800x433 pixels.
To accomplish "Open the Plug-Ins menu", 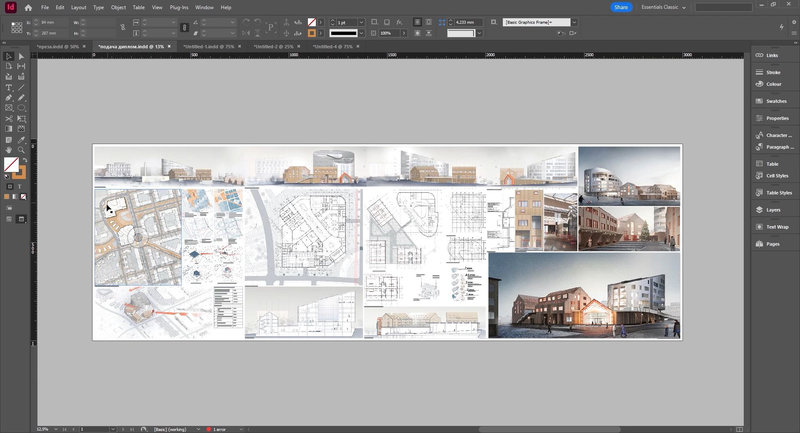I will [179, 8].
